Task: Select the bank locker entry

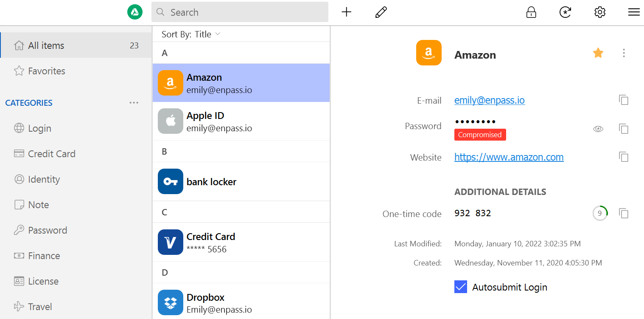Action: tap(241, 182)
